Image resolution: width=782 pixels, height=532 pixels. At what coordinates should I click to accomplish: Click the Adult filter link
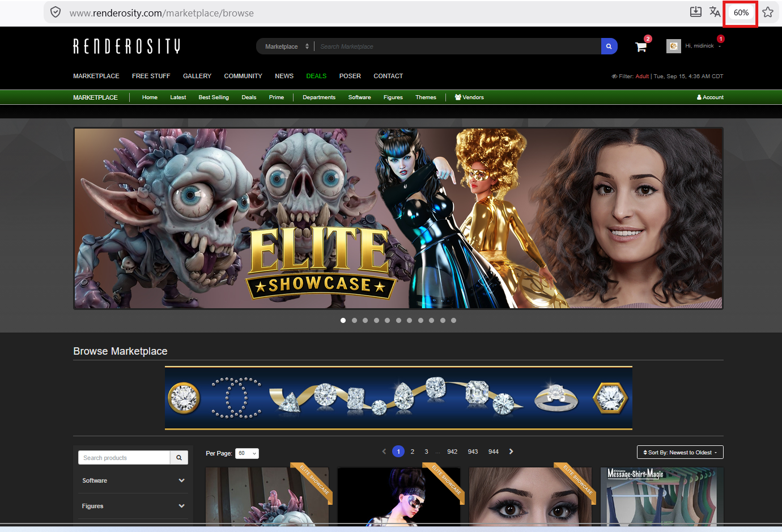(642, 76)
